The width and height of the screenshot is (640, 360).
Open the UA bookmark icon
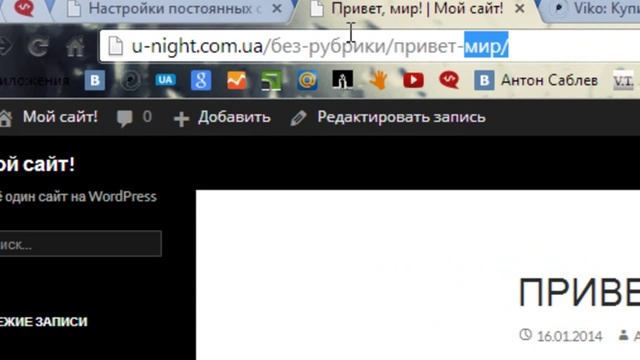[165, 80]
